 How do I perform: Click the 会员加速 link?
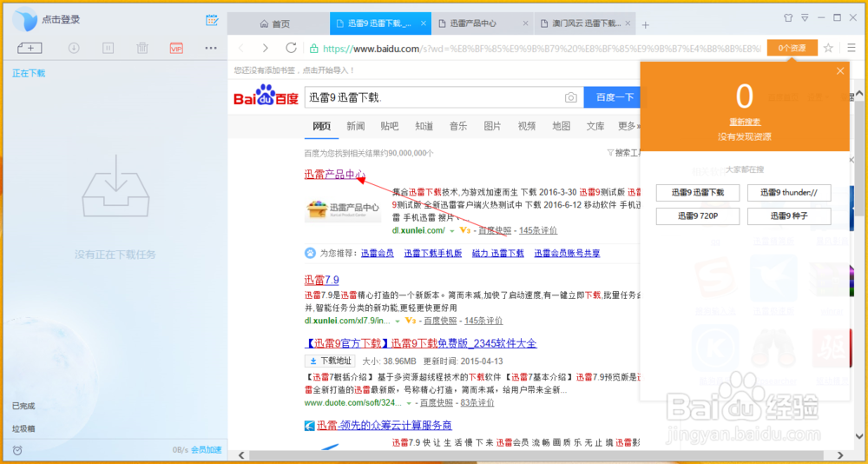click(206, 449)
